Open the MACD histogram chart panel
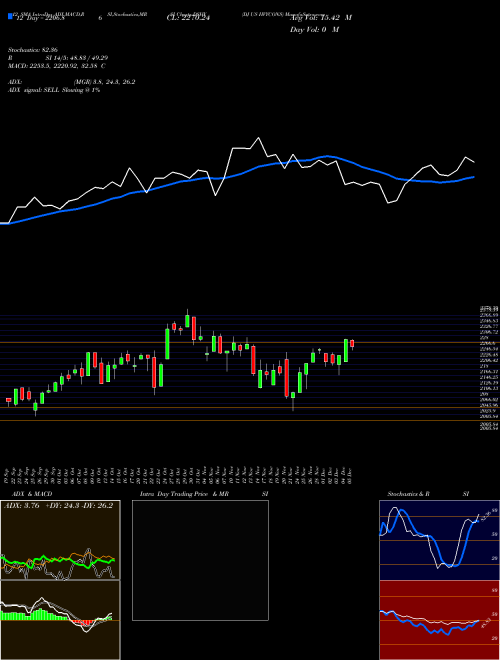The width and height of the screenshot is (500, 660). click(x=60, y=620)
